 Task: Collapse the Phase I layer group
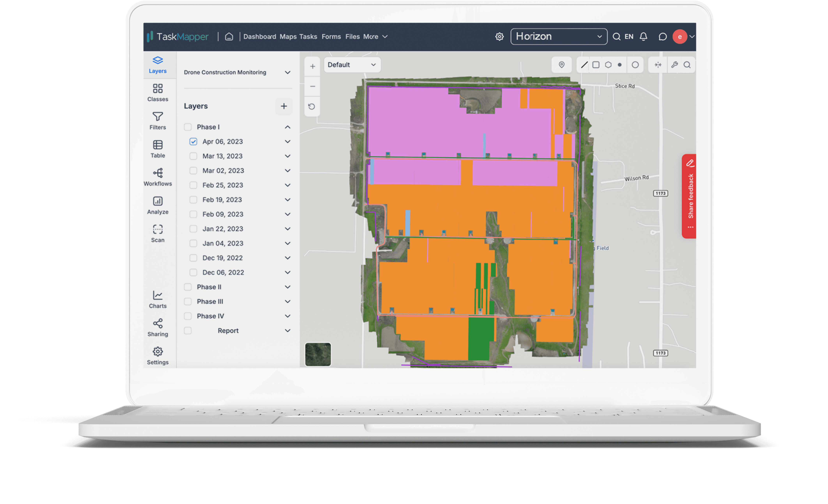click(288, 127)
